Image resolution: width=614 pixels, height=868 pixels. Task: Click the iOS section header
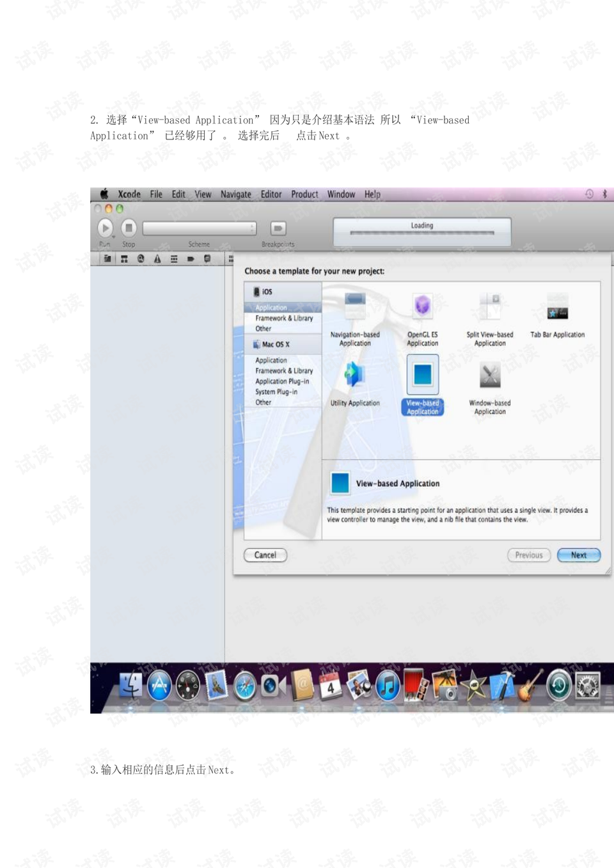coord(283,292)
